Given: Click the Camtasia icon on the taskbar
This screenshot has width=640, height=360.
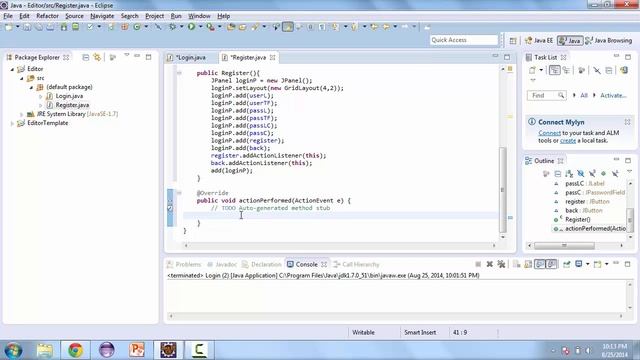Looking at the screenshot, I should (199, 350).
